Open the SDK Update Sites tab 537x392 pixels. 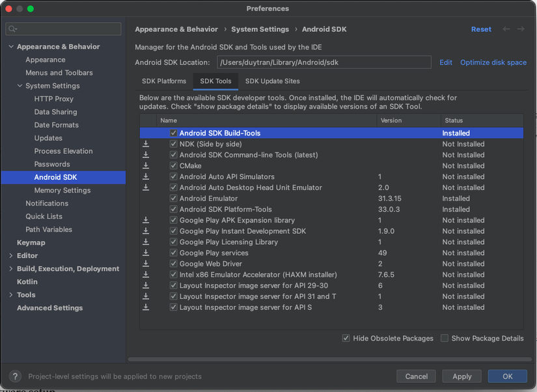(x=271, y=81)
